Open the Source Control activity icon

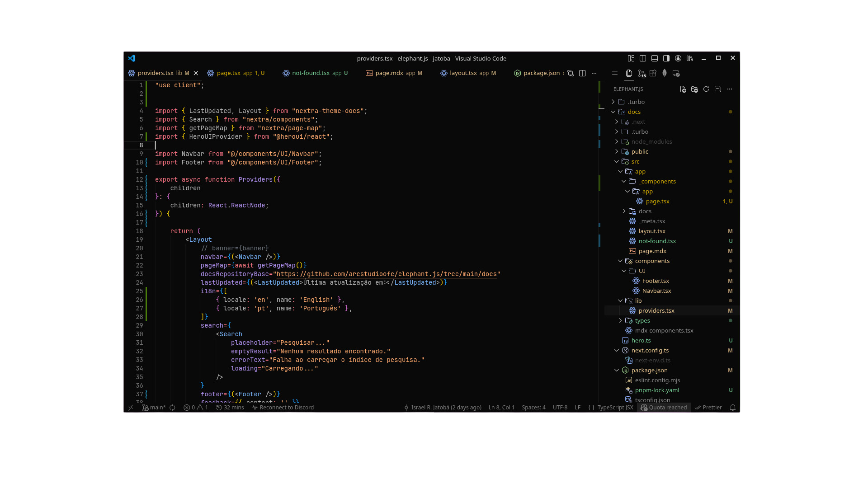coord(642,73)
